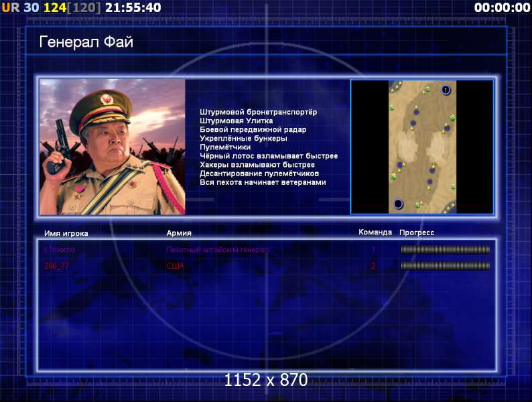Click the "Армия" column header

pyautogui.click(x=179, y=233)
